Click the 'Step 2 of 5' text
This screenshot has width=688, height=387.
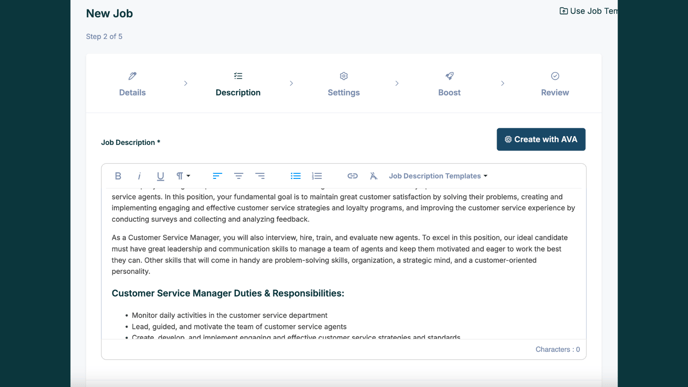point(104,36)
